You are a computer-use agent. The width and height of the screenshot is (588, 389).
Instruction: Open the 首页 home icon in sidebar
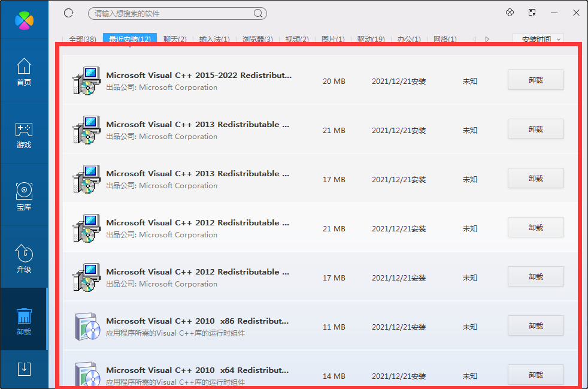click(24, 71)
